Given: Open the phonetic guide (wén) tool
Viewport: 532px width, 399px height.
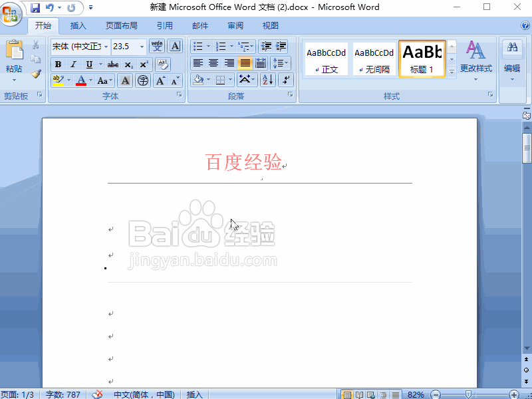Looking at the screenshot, I should click(157, 46).
